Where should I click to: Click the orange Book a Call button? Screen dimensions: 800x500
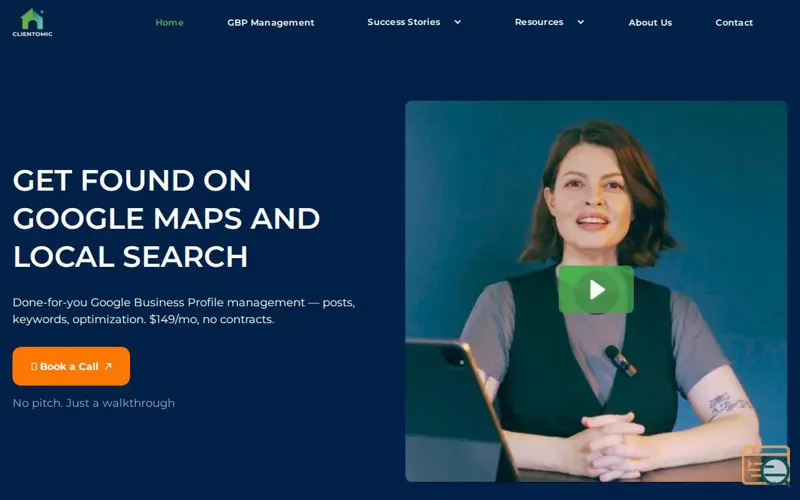(71, 366)
